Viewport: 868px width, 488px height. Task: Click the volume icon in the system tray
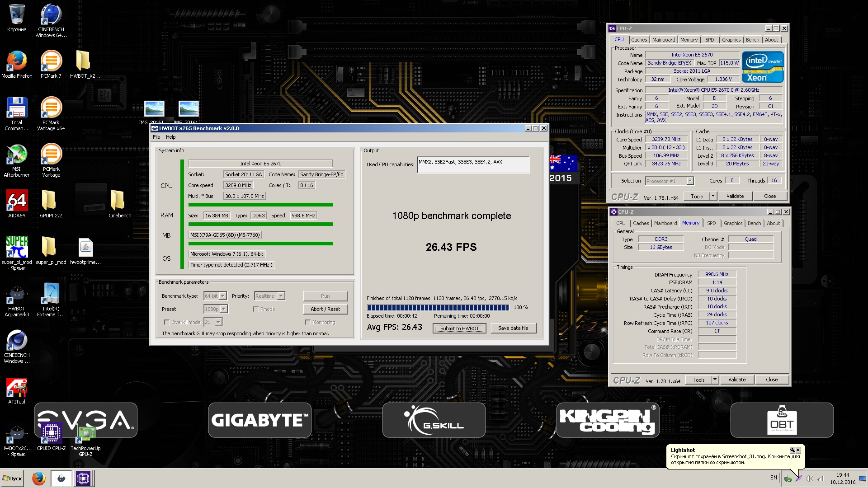[809, 479]
